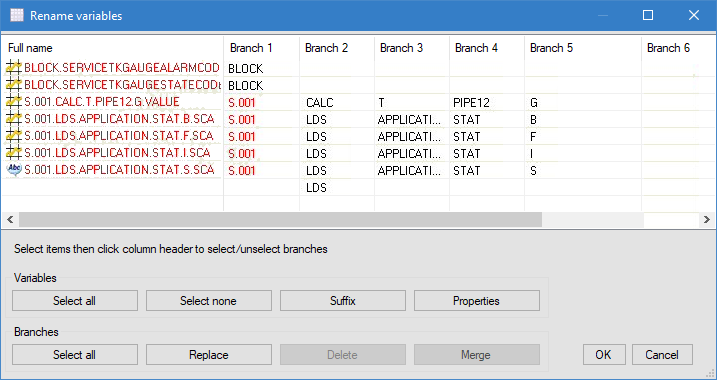Screen dimensions: 717x380
Task: Select S.001.LDS.APPLICATION.STAT.S.SCA full name
Action: (x=119, y=170)
